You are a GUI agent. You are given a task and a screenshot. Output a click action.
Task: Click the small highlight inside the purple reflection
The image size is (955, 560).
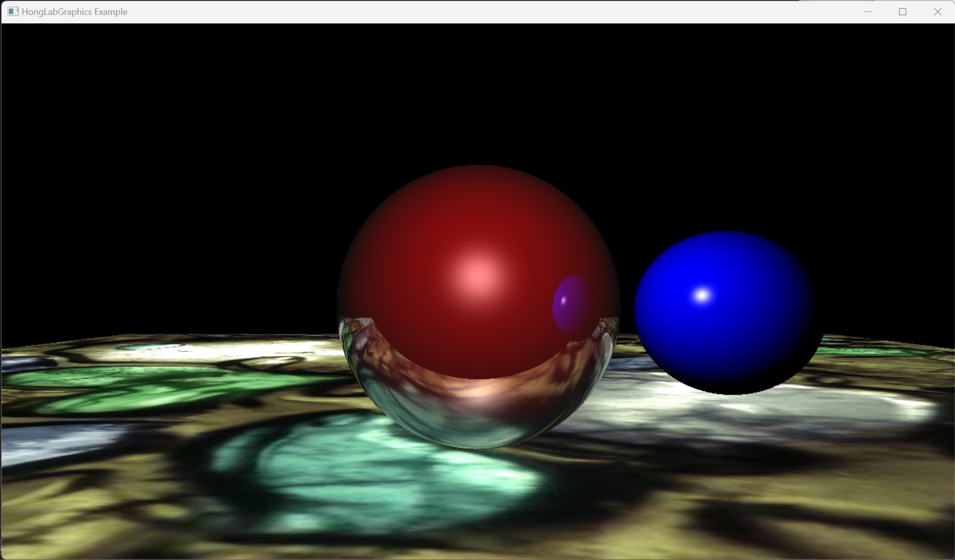564,300
